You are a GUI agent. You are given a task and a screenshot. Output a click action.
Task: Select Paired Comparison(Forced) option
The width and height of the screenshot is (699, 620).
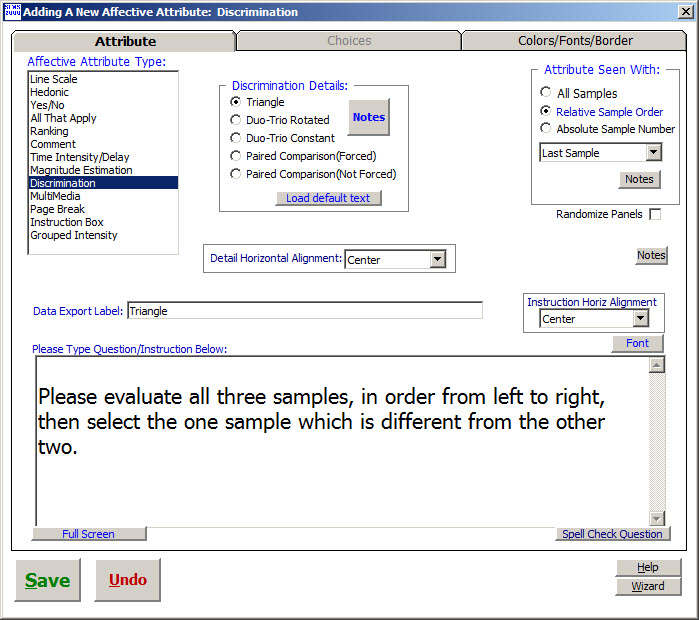pos(236,156)
